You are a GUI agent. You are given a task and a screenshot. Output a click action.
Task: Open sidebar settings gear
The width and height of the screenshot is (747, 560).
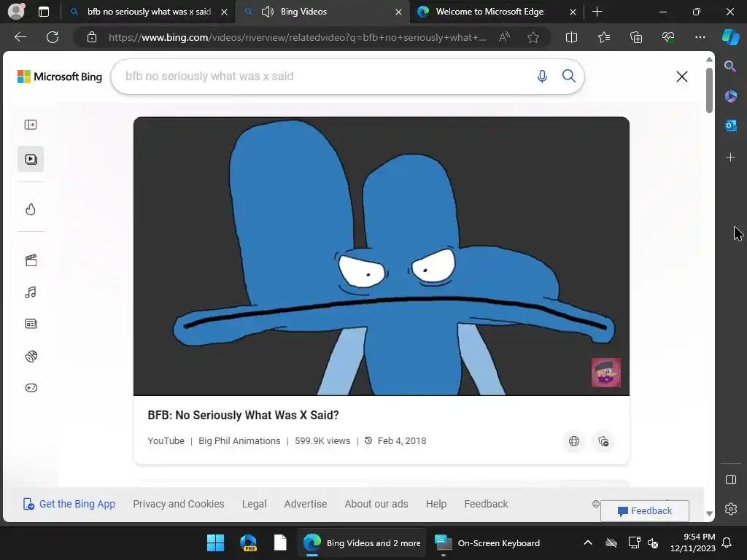coord(731,509)
